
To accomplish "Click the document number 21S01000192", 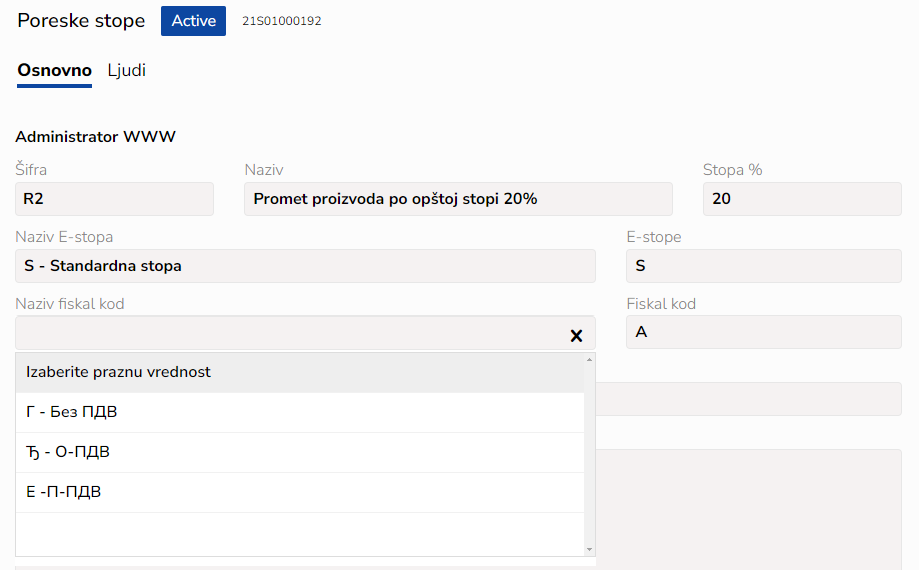I will tap(282, 21).
